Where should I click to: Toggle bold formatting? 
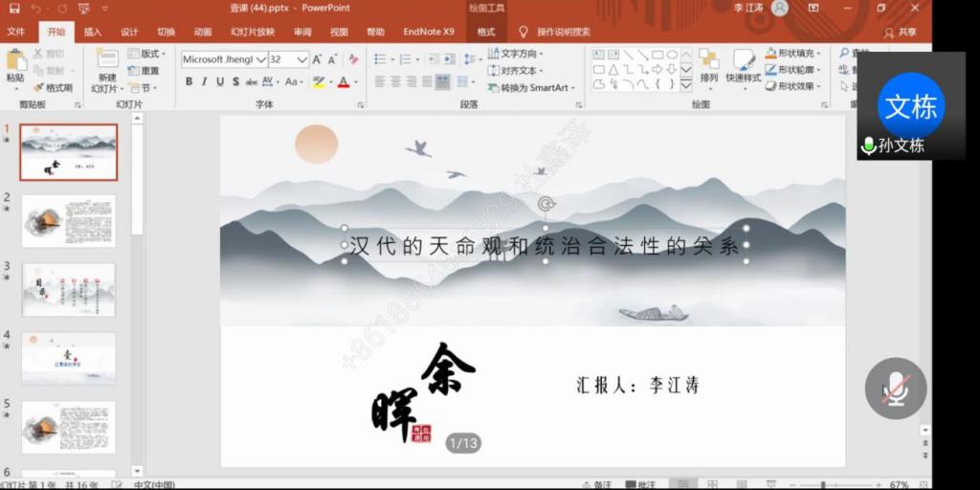point(189,82)
